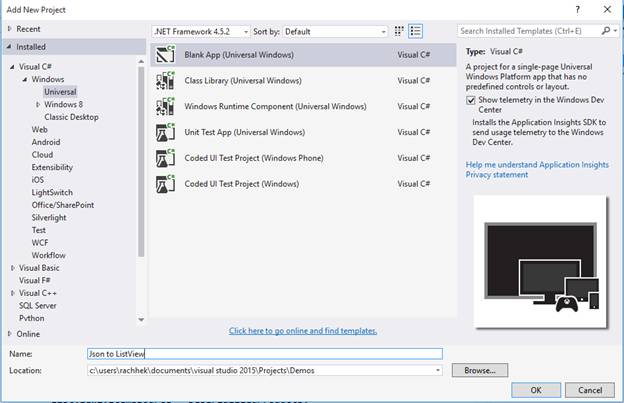Click the Coded UI Test Project (Windows Phone) icon

click(165, 158)
